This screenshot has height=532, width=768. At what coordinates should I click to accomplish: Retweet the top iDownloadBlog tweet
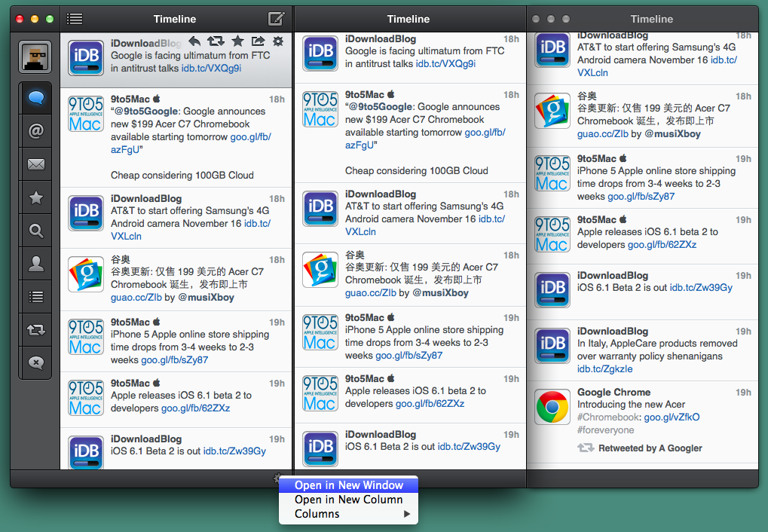click(216, 41)
